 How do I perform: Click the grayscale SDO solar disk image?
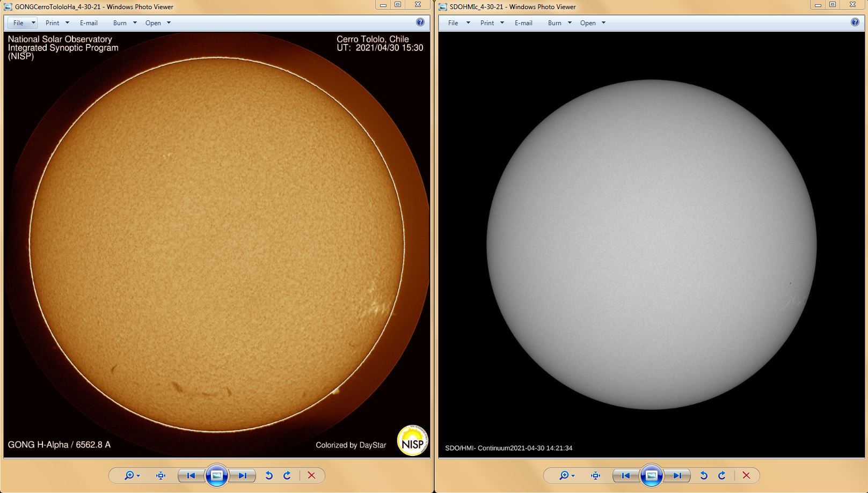[652, 245]
